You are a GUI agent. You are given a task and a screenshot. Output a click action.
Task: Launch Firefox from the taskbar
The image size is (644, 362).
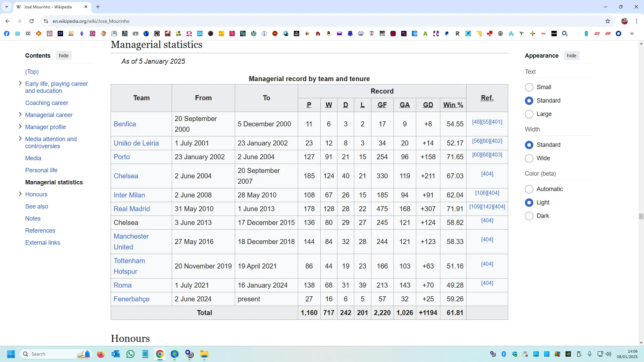[x=101, y=354]
